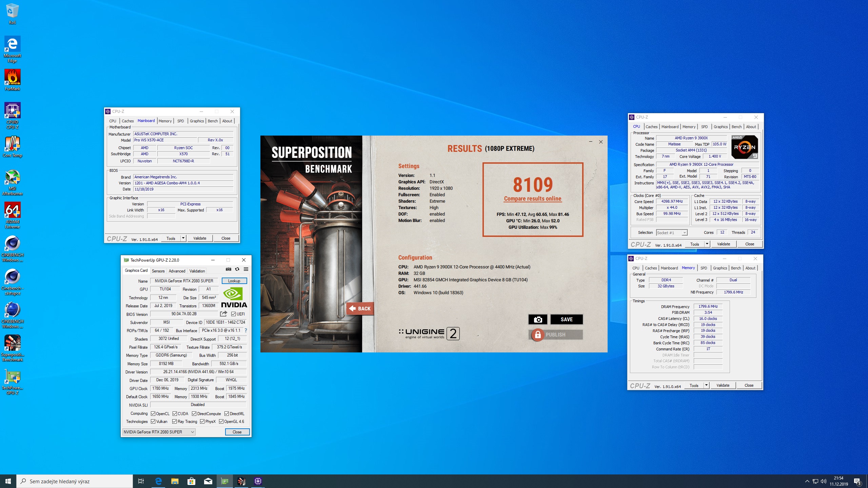The width and height of the screenshot is (868, 488).
Task: Click the Edge icon on the taskbar
Action: [158, 481]
